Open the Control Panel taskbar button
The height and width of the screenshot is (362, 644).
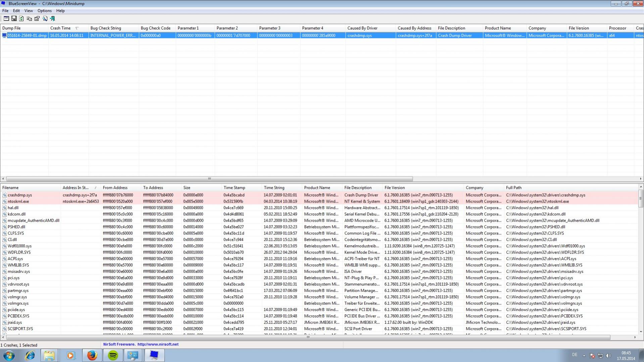[x=133, y=355]
